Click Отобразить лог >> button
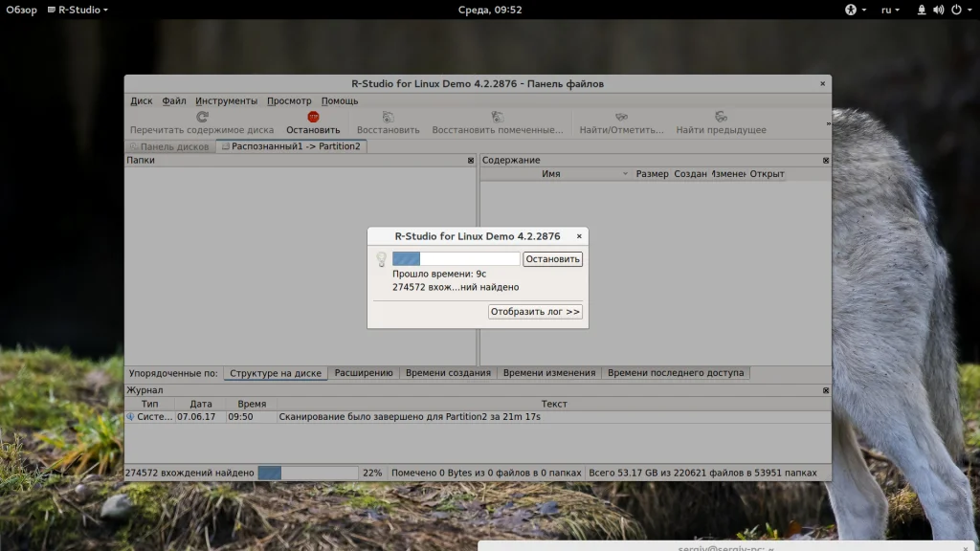980x551 pixels. [535, 311]
